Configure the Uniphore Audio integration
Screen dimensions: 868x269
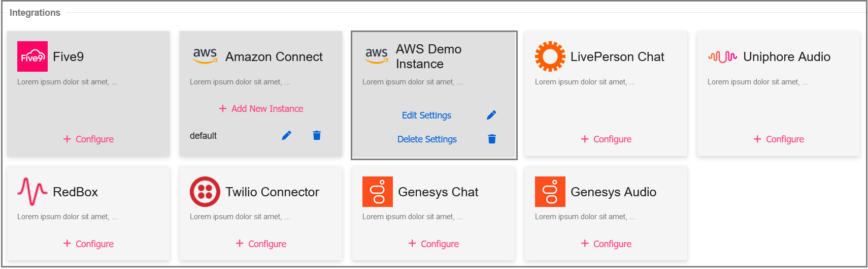click(779, 139)
